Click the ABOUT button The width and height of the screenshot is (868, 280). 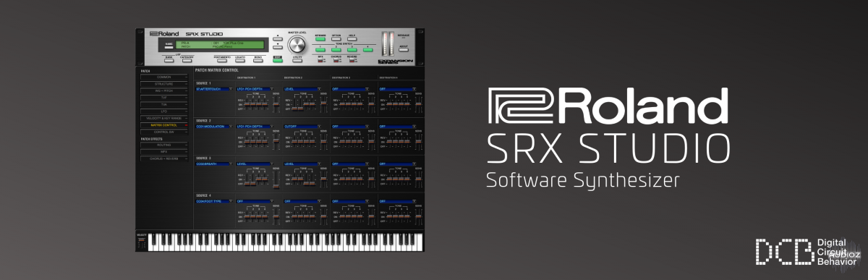(404, 49)
